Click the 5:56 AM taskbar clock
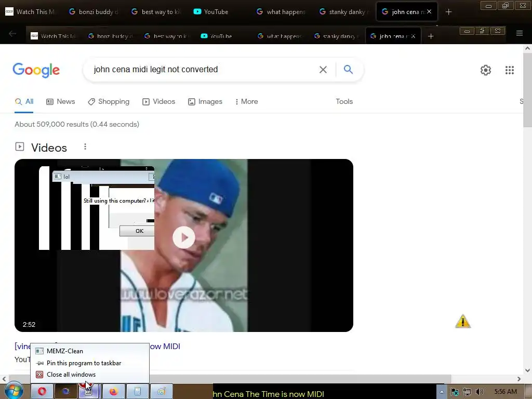 click(506, 392)
